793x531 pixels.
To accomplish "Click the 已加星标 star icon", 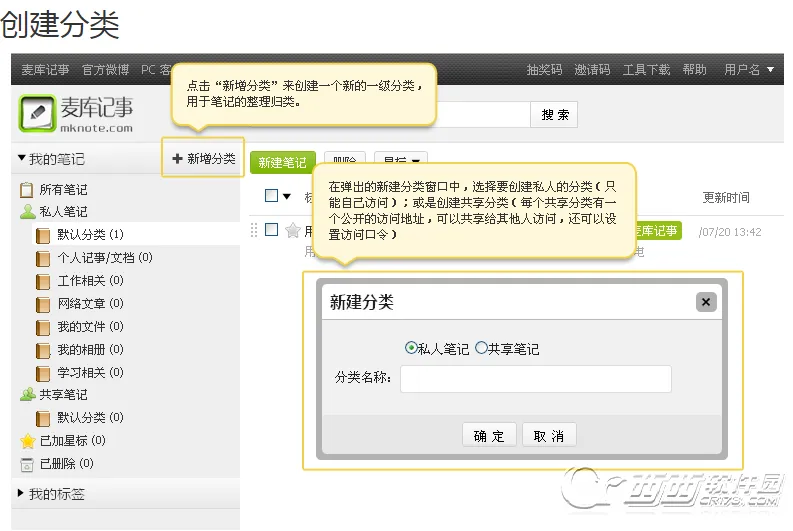I will coord(27,441).
